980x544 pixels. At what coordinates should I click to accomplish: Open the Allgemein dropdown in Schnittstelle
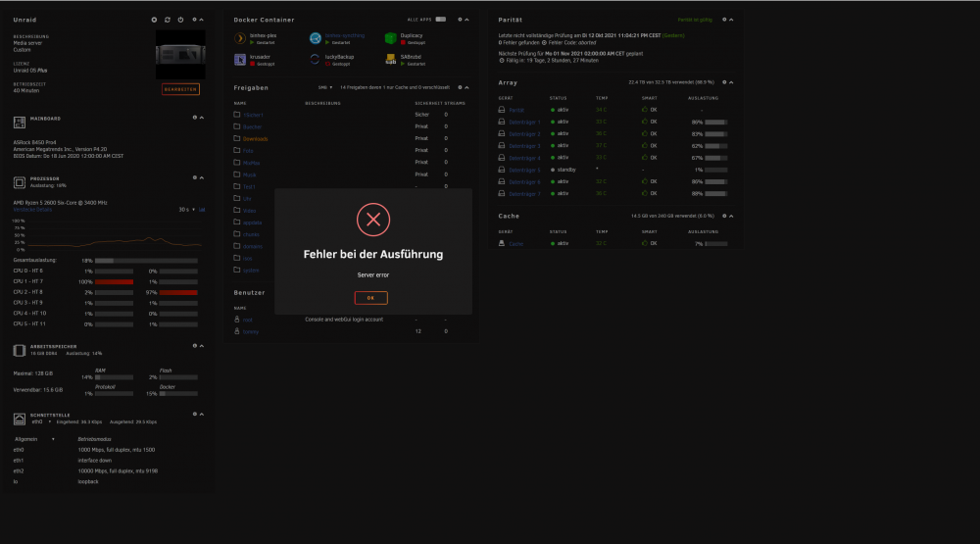pyautogui.click(x=34, y=439)
